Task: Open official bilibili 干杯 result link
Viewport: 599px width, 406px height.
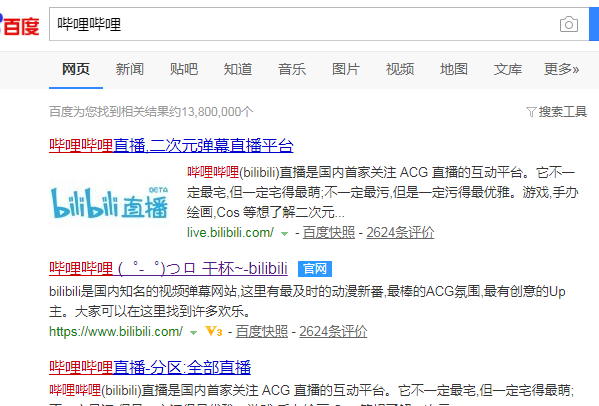Action: click(x=168, y=269)
